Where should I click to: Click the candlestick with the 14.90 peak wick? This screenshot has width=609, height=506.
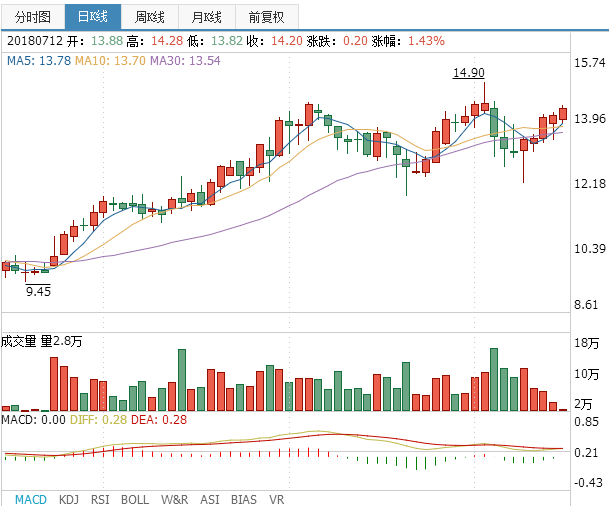485,107
